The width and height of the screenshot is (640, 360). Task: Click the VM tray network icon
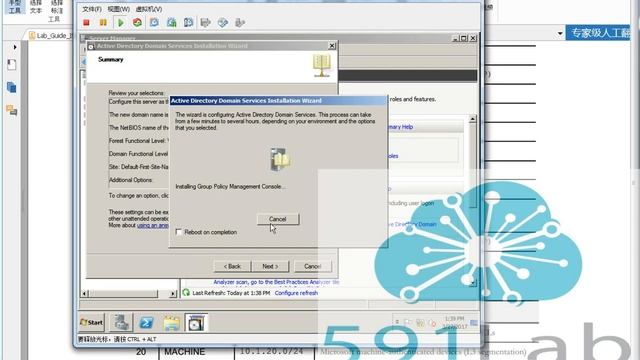420,322
